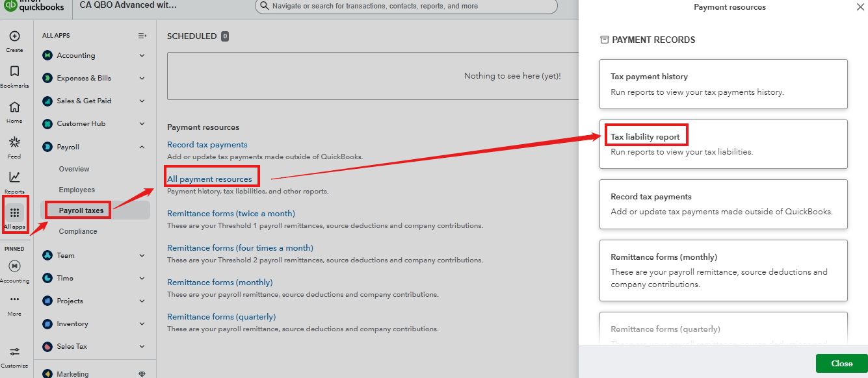Click the More ellipsis icon
This screenshot has width=868, height=378.
point(14,300)
